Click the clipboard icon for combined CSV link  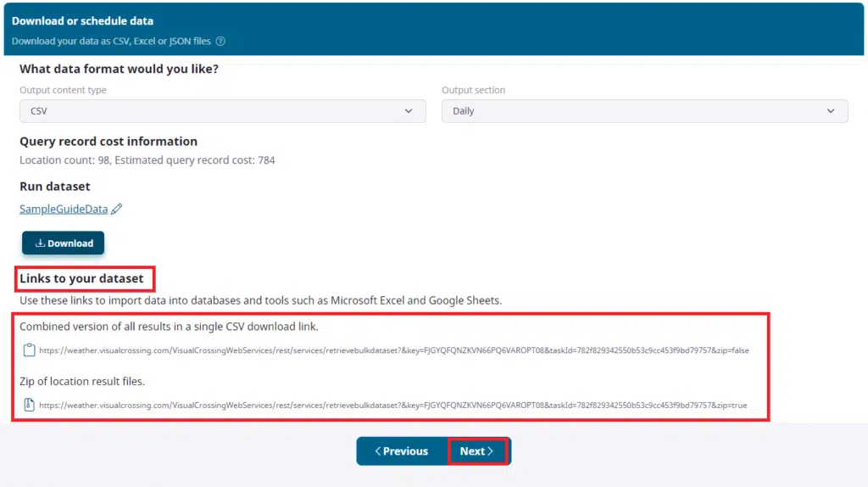point(29,350)
